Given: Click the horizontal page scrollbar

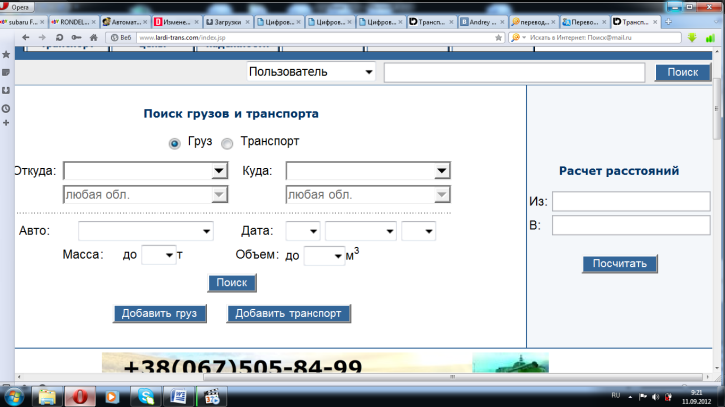Looking at the screenshot, I should click(x=453, y=377).
